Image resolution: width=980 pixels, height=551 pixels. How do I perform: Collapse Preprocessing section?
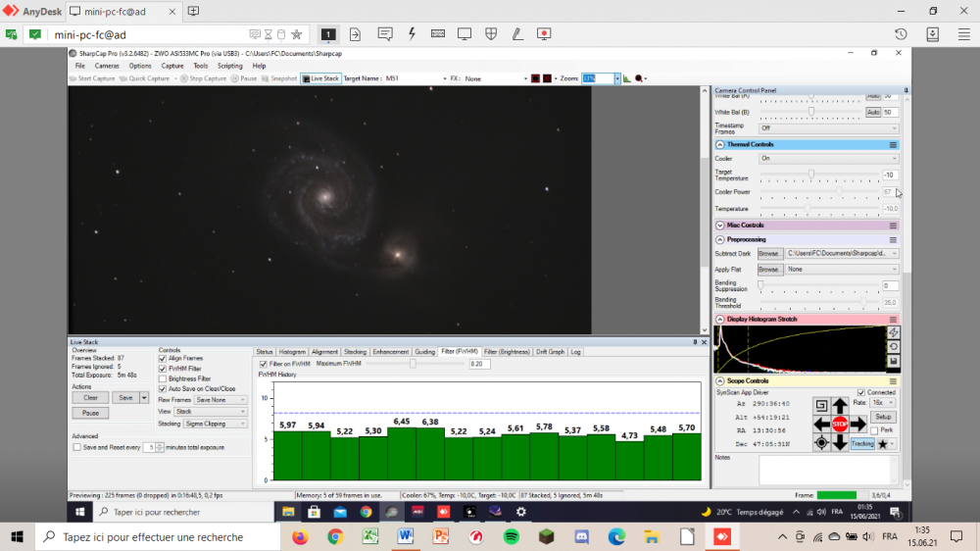[720, 240]
